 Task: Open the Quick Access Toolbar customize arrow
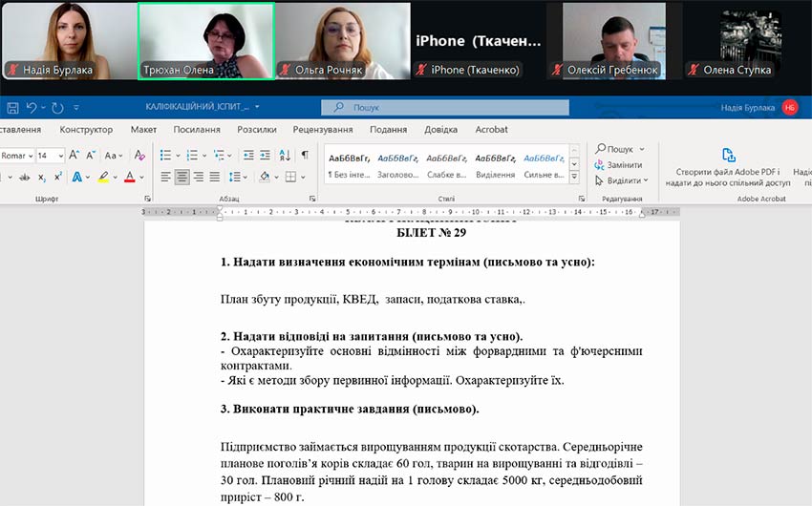coord(76,108)
